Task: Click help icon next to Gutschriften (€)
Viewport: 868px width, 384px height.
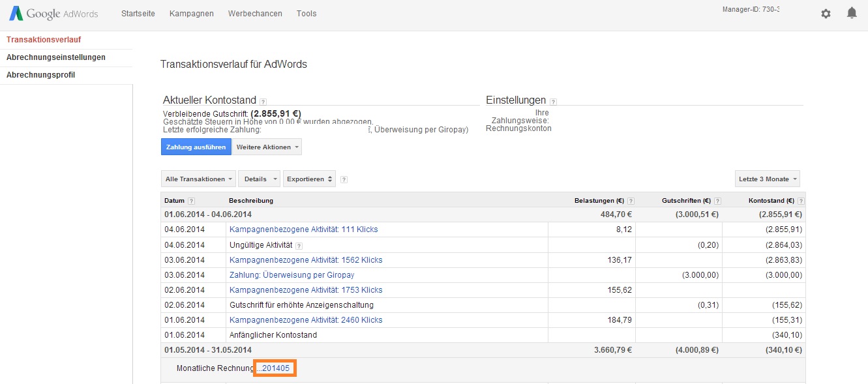Action: 717,201
